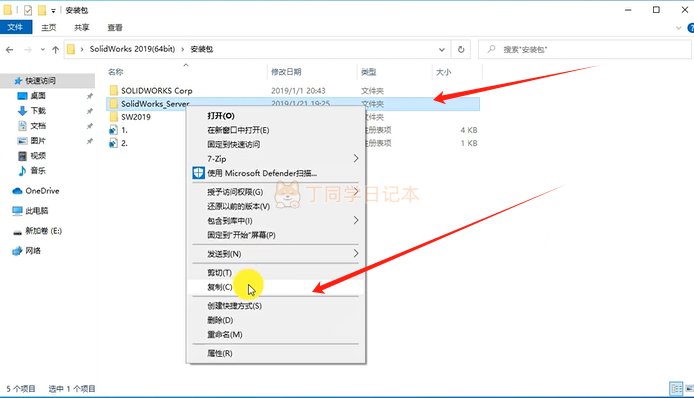Click the SolidWorks_Server folder icon
This screenshot has height=398, width=694.
(x=114, y=104)
